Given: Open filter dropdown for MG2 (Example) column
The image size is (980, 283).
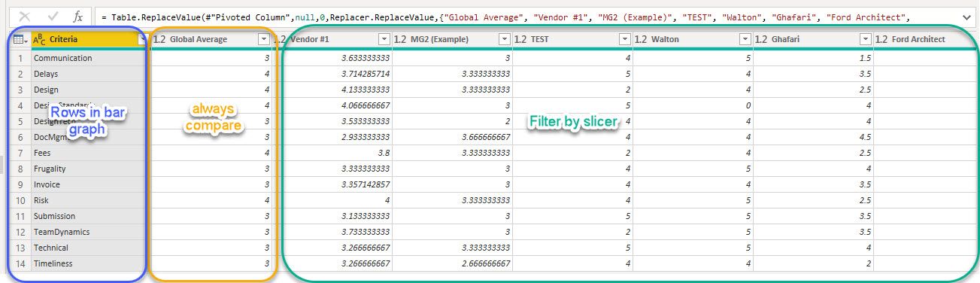Looking at the screenshot, I should [504, 39].
